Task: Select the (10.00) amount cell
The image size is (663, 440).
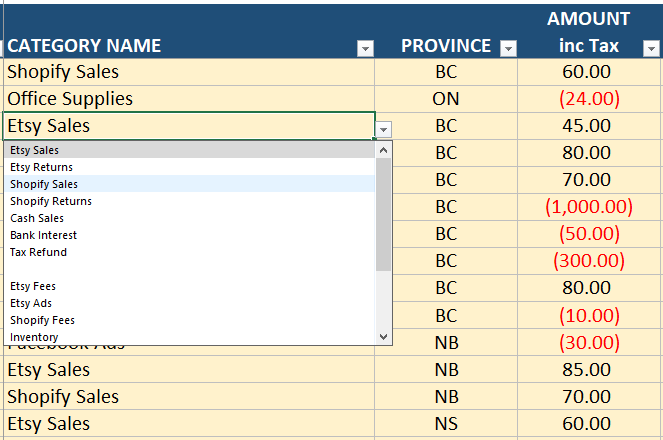Action: tap(588, 315)
